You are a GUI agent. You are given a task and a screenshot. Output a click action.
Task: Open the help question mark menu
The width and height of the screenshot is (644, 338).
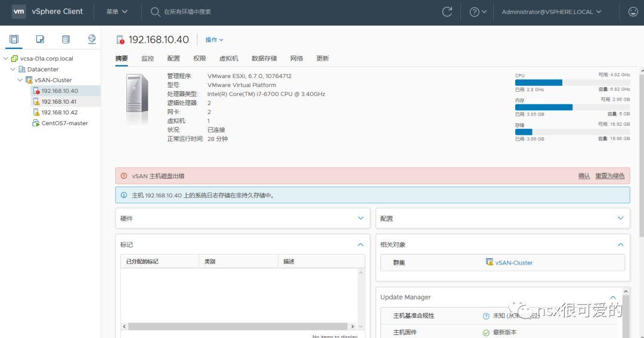478,12
